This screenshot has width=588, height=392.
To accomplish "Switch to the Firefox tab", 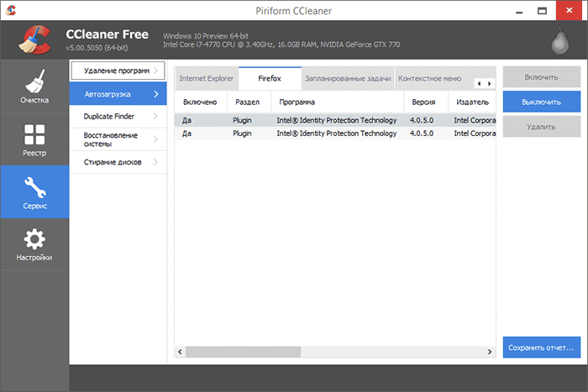I will coord(270,79).
